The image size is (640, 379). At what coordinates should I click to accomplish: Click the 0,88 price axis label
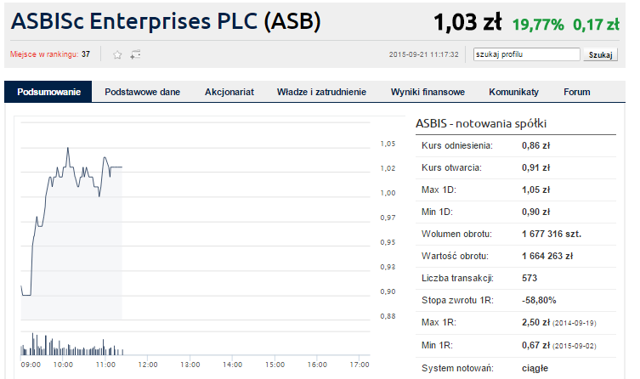pos(388,316)
